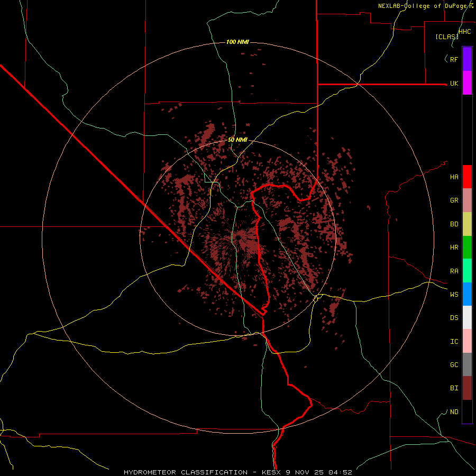Viewport: 476px width, 476px height.
Task: Click the 'HHC' product code text
Action: tap(464, 32)
